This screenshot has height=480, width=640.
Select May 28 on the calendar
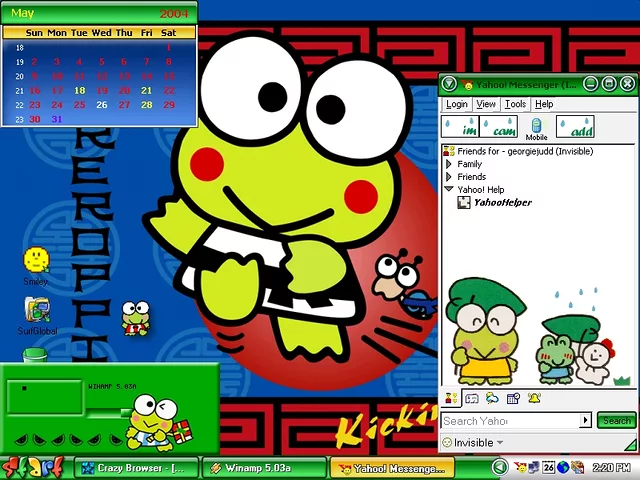(147, 105)
